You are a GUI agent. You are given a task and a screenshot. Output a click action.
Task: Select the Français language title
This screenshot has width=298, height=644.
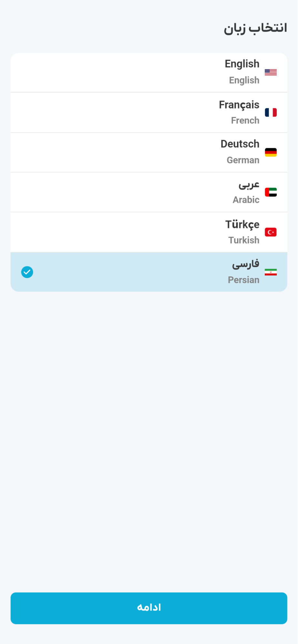[x=239, y=105]
